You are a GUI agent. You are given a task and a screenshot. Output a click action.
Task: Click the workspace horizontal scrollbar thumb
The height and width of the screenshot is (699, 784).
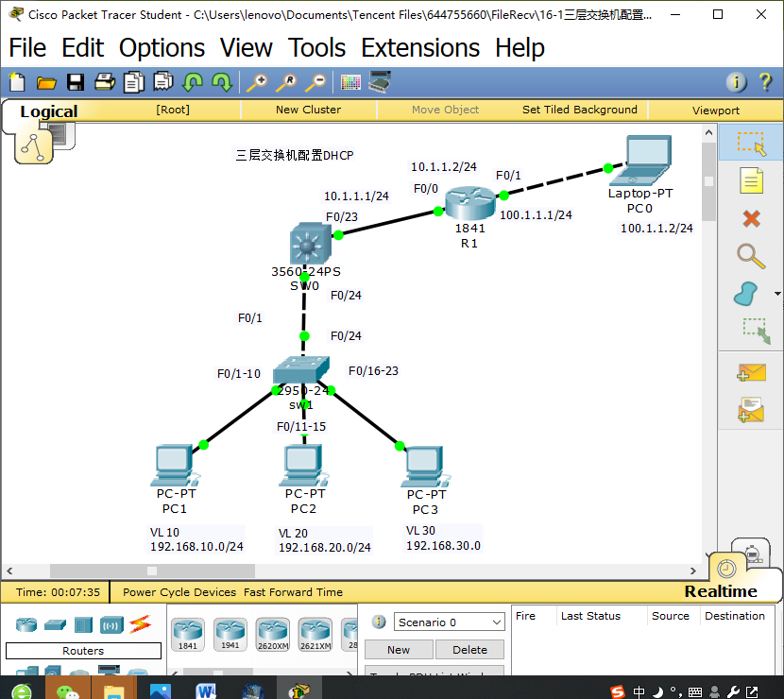point(152,571)
